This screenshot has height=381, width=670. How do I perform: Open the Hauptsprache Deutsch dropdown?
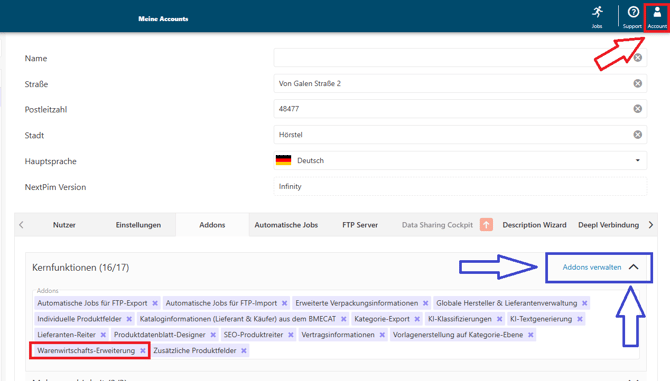tap(460, 161)
